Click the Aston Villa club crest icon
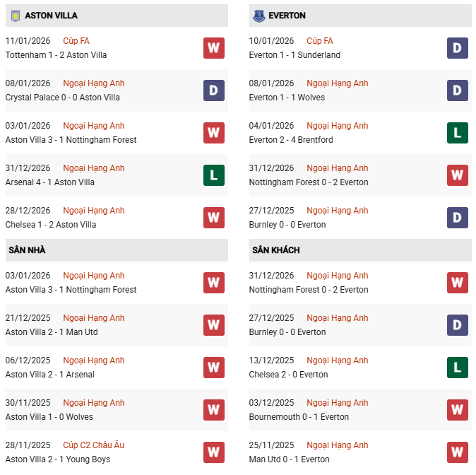 pos(15,16)
